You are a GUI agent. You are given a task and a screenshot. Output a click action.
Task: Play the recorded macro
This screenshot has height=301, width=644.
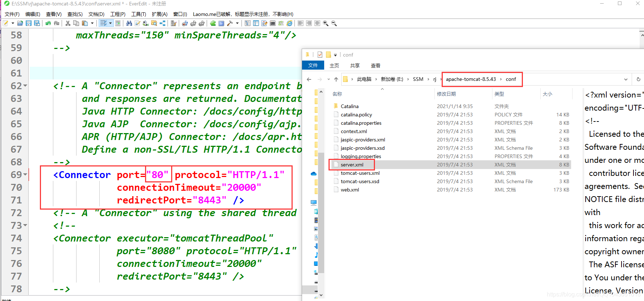(x=193, y=23)
